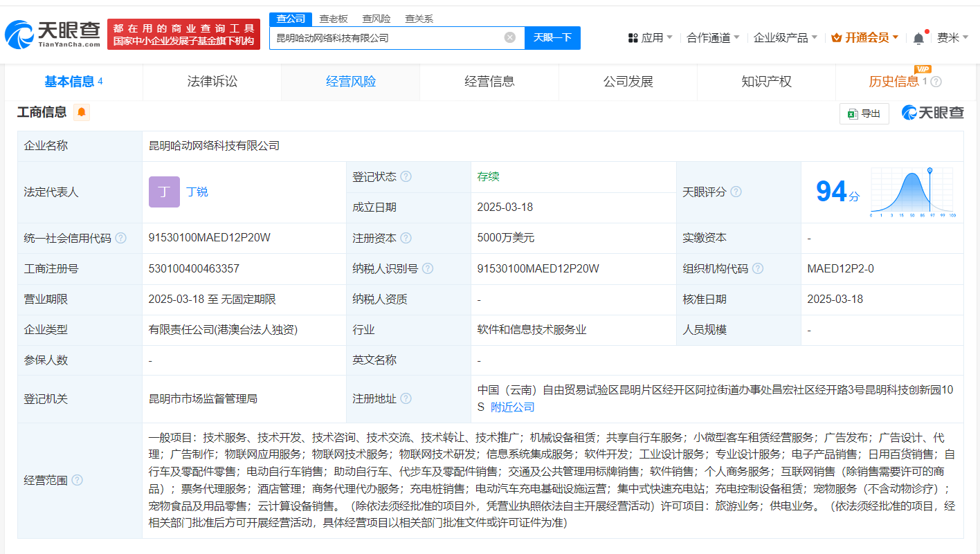Image resolution: width=980 pixels, height=554 pixels.
Task: Open the 费米 user account dropdown
Action: click(952, 38)
